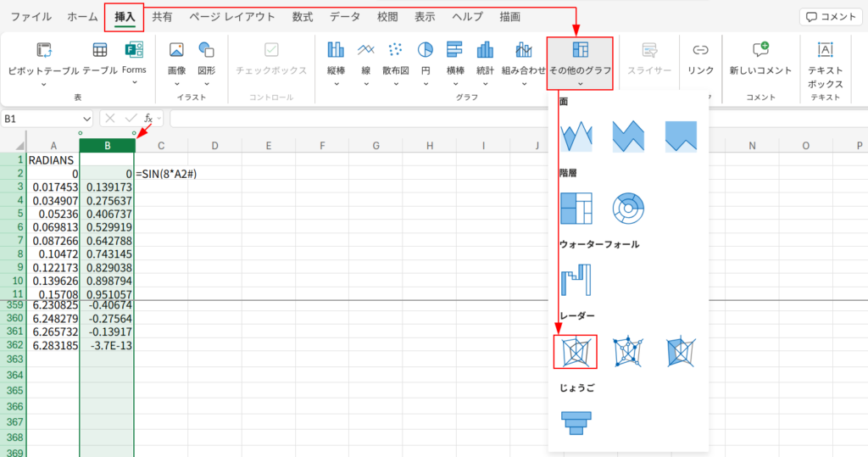Select the sunburst chart icon
Screen dimensions: 868x457
[x=628, y=208]
